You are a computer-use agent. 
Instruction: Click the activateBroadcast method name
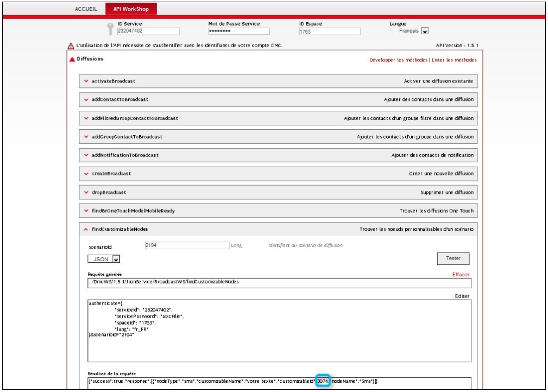pos(113,81)
